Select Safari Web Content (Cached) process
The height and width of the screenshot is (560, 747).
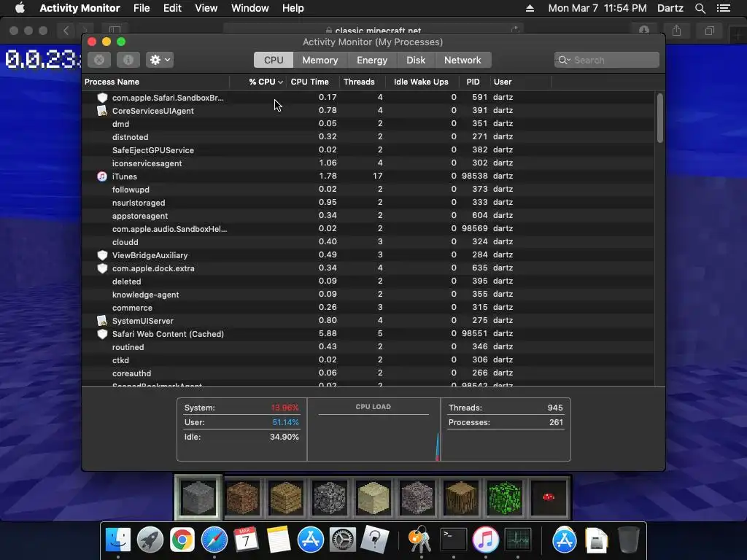(x=368, y=334)
